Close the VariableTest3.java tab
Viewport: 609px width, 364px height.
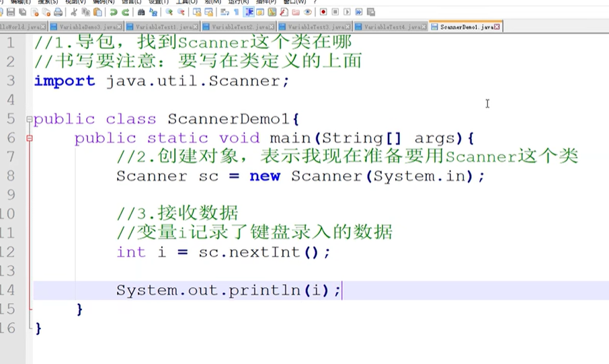348,27
